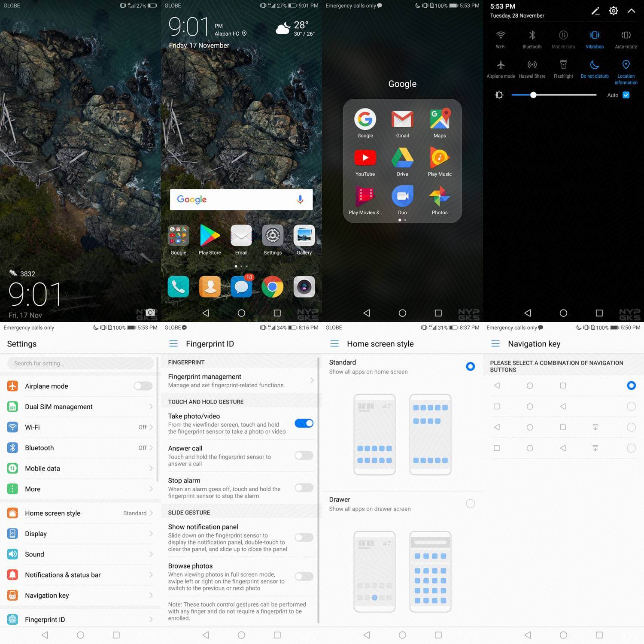
Task: Open Photos in the Google folder
Action: coord(440,196)
